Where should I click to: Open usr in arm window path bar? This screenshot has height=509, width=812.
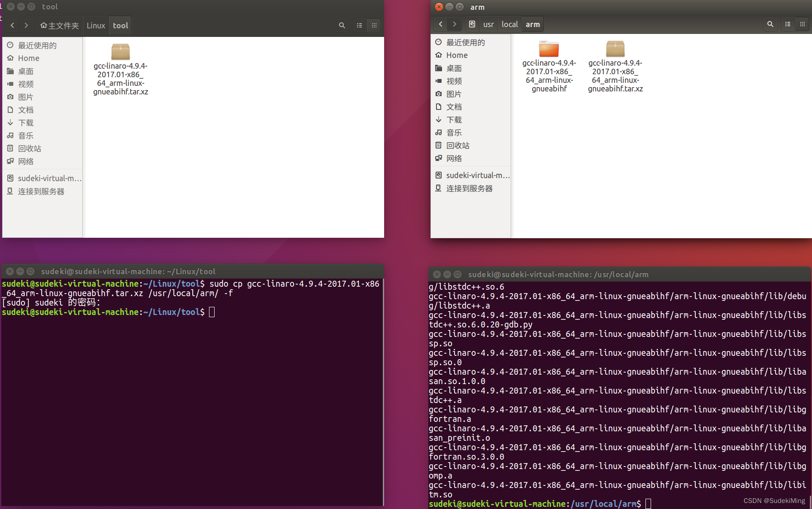coord(488,24)
